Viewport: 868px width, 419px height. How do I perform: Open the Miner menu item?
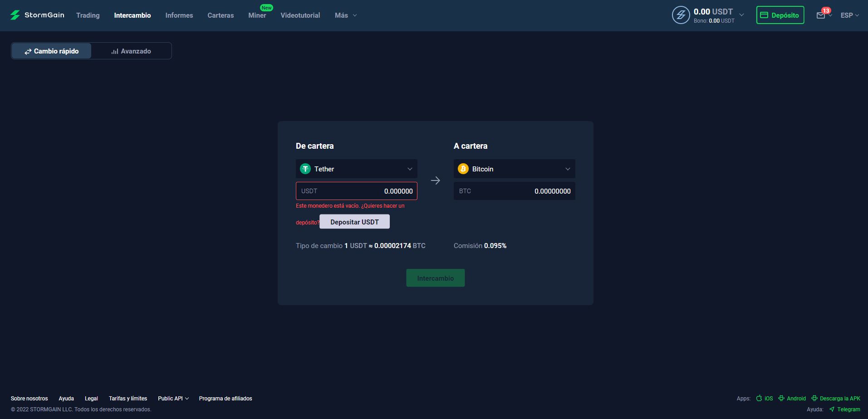pos(257,15)
